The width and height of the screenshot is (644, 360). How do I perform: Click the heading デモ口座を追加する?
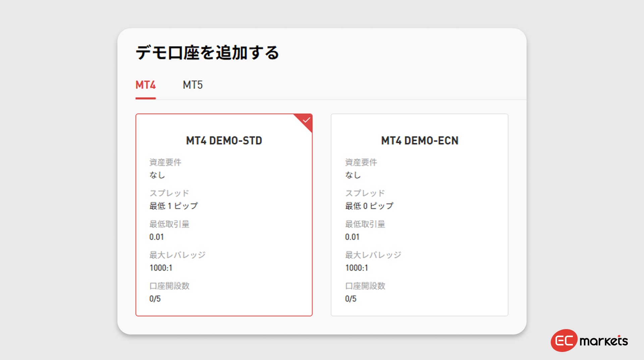pyautogui.click(x=207, y=53)
